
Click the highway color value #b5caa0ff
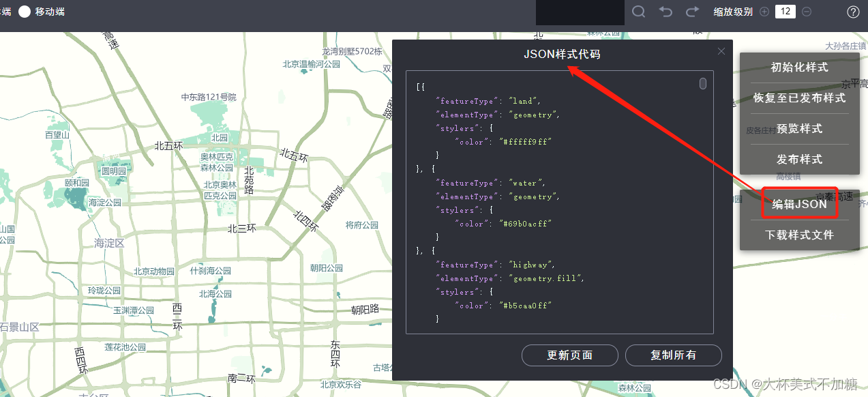tap(524, 306)
